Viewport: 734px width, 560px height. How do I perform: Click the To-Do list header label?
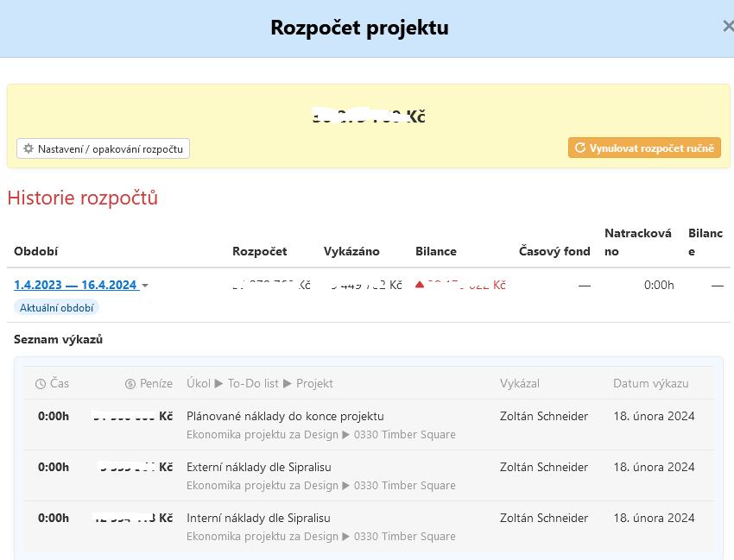253,384
